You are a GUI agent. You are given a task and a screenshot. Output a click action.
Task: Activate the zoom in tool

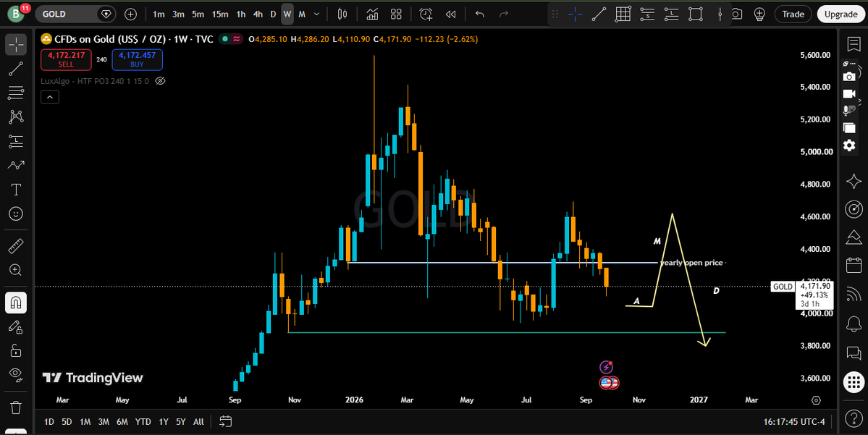pos(16,270)
